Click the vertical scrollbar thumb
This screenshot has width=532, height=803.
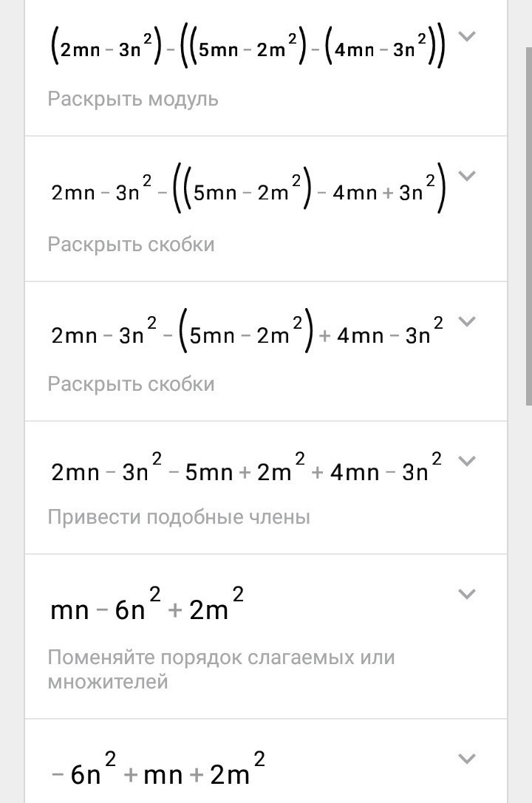point(528,226)
